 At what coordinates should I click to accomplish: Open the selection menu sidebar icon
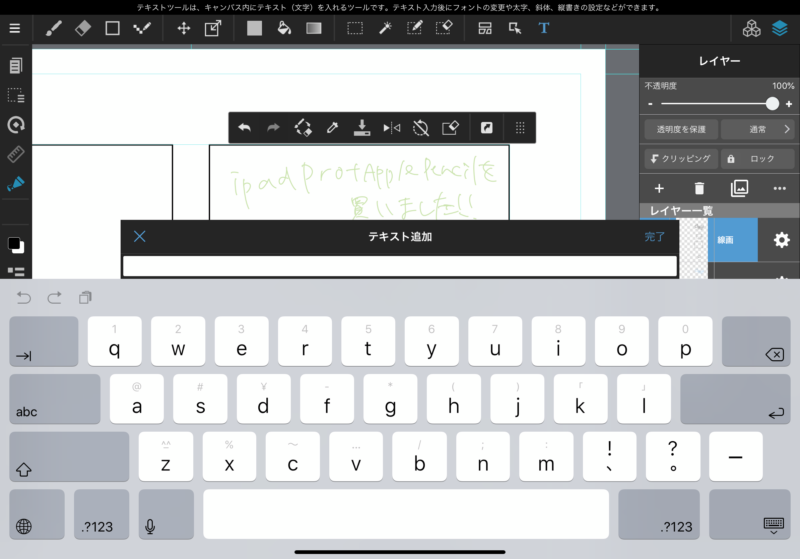(x=16, y=95)
